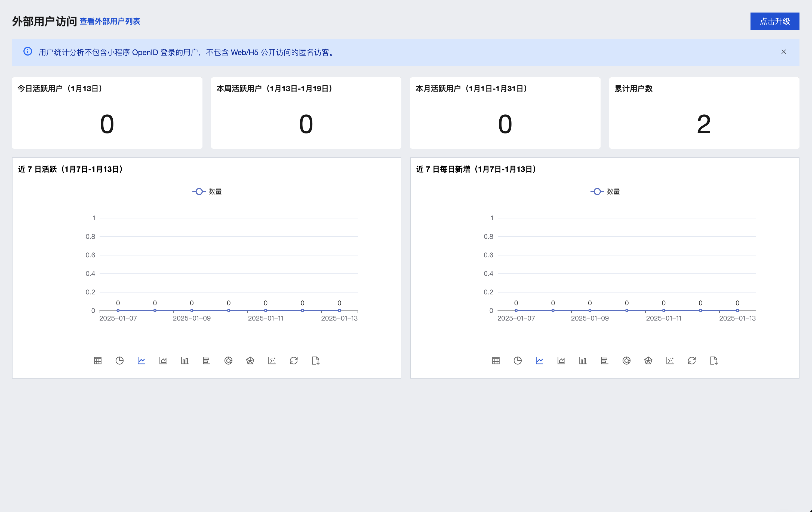Click 2025-01-11 axis label in 近 7 日每日新增 chart
The height and width of the screenshot is (512, 812).
(x=664, y=318)
